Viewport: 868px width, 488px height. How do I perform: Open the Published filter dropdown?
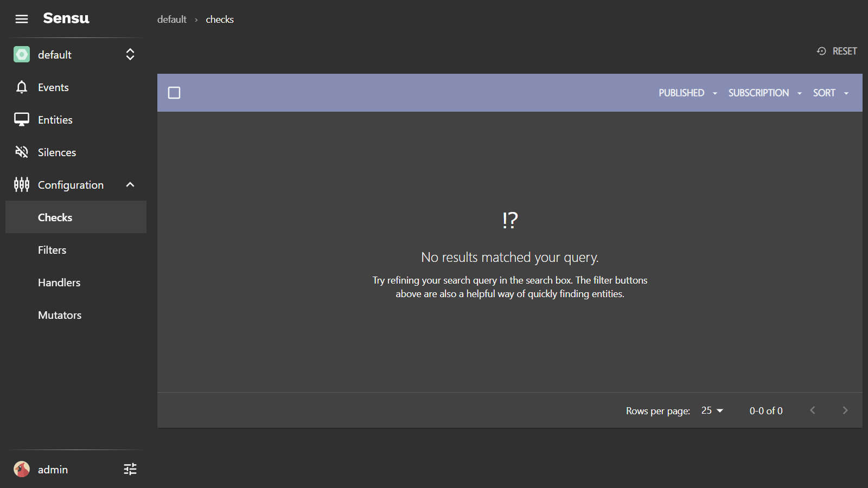click(x=687, y=93)
